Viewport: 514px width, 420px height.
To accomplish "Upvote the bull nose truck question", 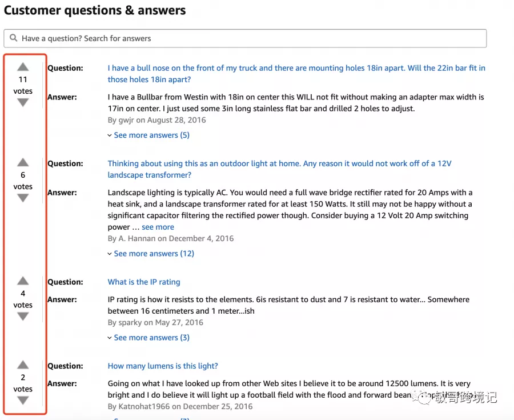I will 23,67.
